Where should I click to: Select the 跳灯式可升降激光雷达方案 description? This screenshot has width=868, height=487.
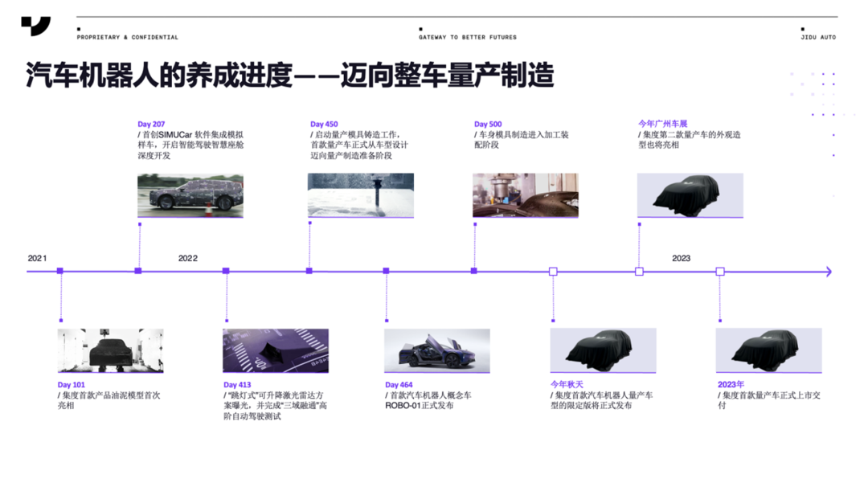click(x=275, y=406)
